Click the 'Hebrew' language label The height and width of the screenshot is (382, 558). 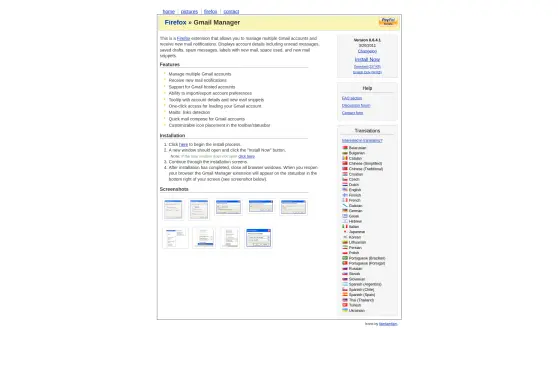355,221
